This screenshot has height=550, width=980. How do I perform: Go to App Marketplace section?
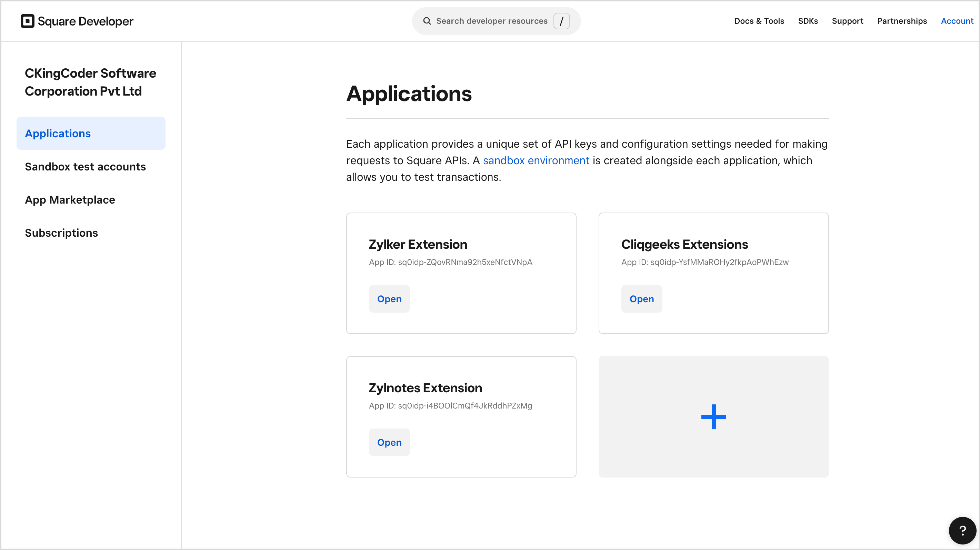click(x=70, y=199)
